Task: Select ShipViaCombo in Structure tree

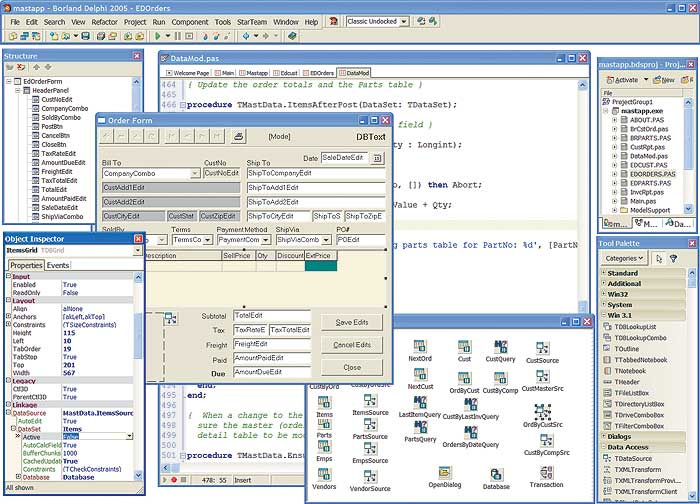Action: tap(62, 217)
